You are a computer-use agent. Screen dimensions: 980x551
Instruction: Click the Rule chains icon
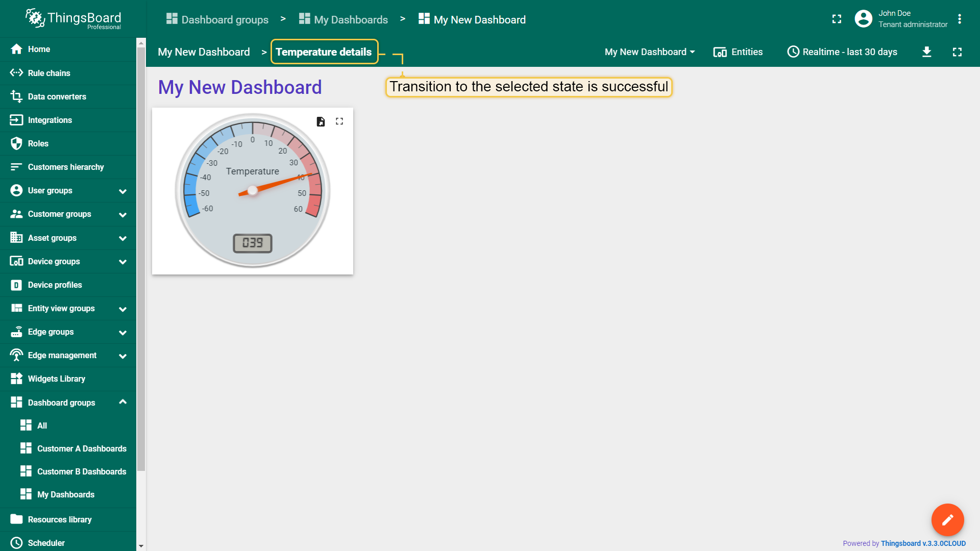16,73
